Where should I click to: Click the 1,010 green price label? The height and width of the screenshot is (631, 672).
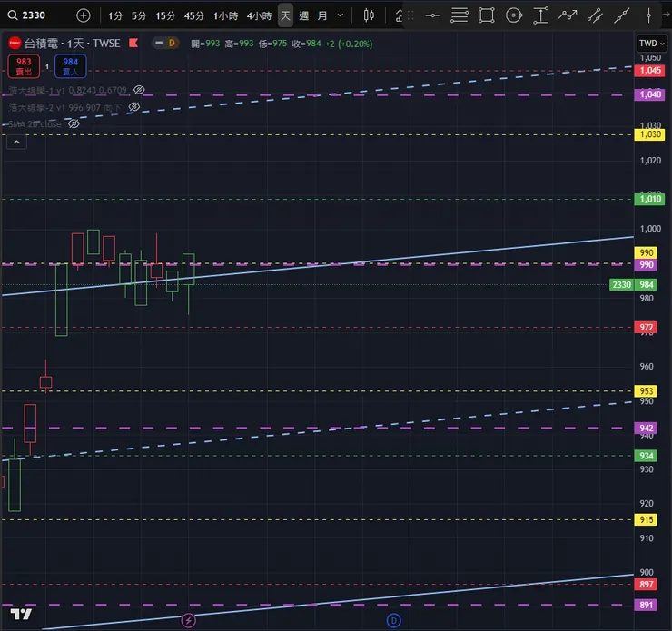(649, 199)
